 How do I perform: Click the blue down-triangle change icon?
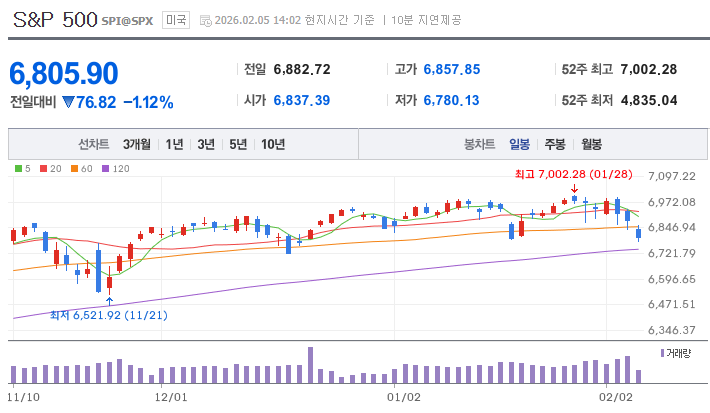pos(68,102)
